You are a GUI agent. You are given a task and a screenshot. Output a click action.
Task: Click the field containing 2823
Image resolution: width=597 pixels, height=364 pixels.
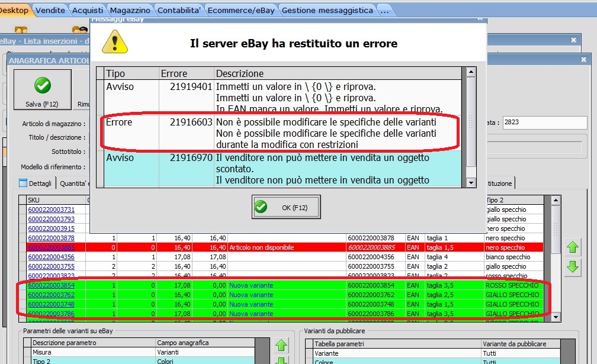545,123
